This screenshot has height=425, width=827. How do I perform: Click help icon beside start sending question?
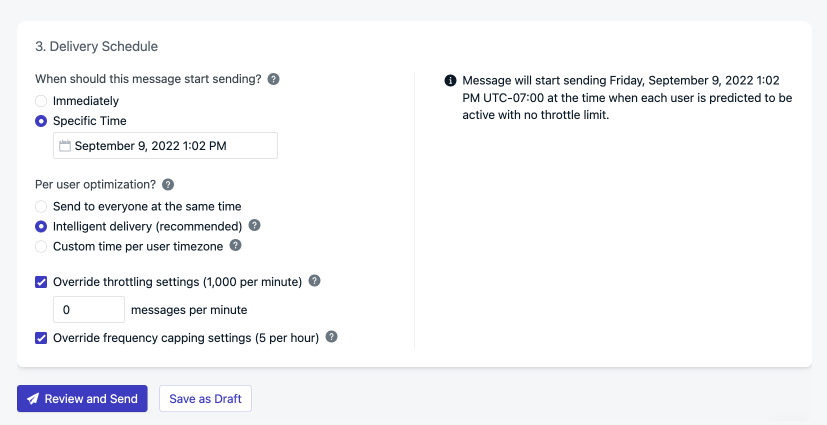pos(273,79)
